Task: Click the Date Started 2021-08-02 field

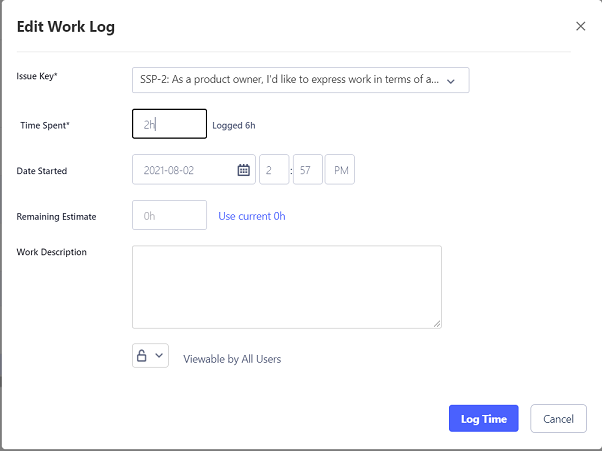Action: (183, 170)
